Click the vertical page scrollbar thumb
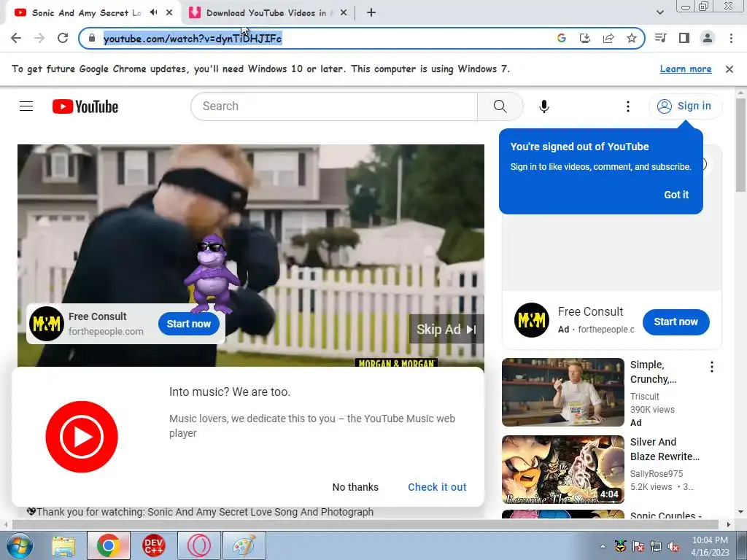 (x=740, y=144)
